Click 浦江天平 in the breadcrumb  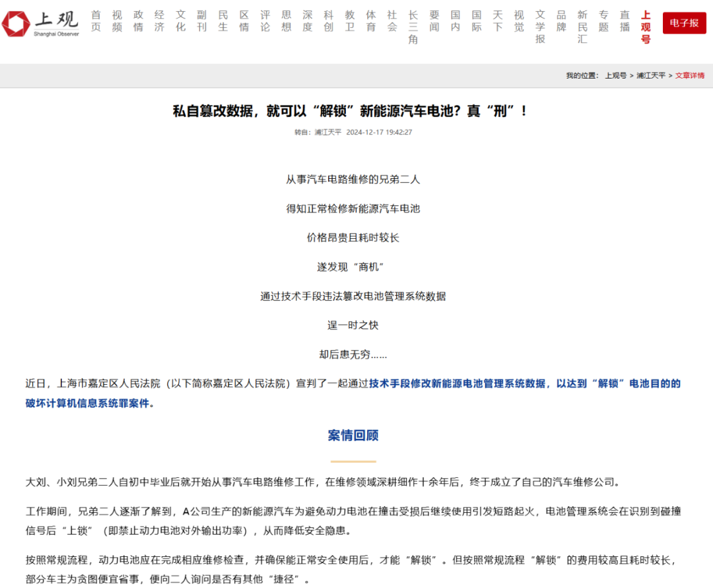(650, 76)
